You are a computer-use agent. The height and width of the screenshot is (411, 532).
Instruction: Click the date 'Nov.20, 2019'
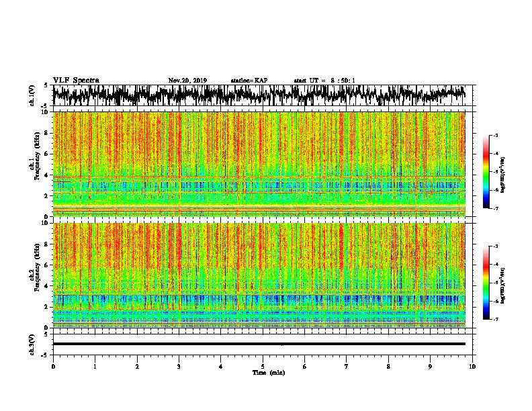tap(187, 81)
